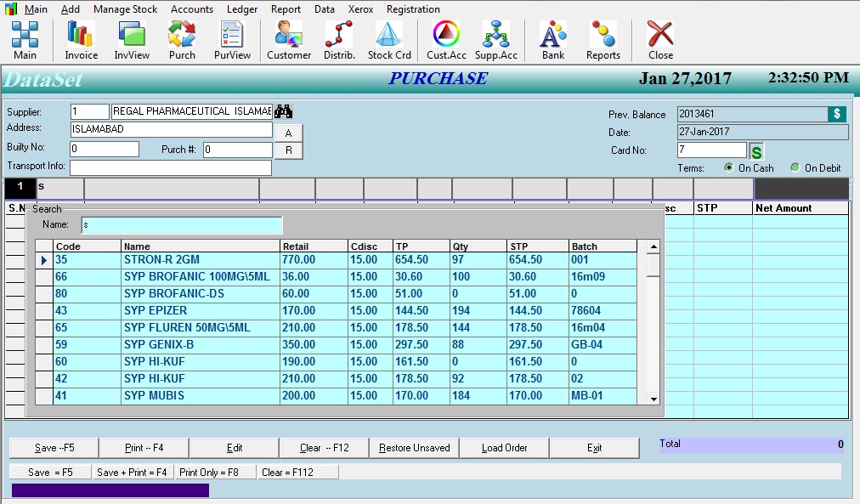The width and height of the screenshot is (860, 504).
Task: Click the supplier name field REGAL PHARMACEUTICAL
Action: [192, 111]
